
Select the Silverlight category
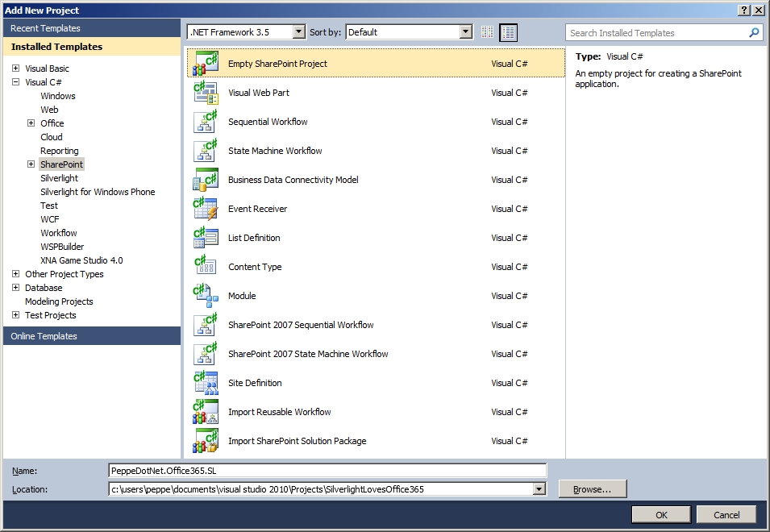click(59, 178)
